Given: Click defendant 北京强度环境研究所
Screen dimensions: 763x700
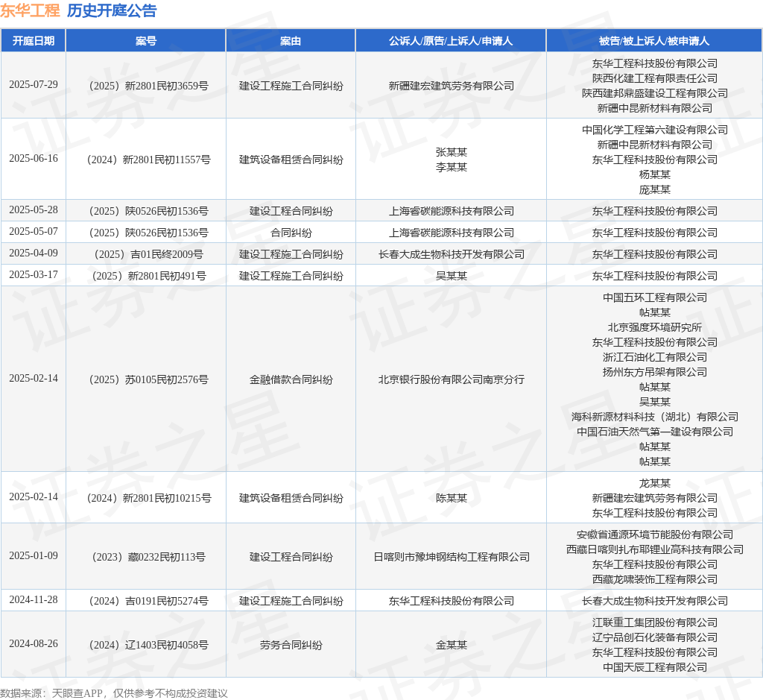Looking at the screenshot, I should coord(654,327).
